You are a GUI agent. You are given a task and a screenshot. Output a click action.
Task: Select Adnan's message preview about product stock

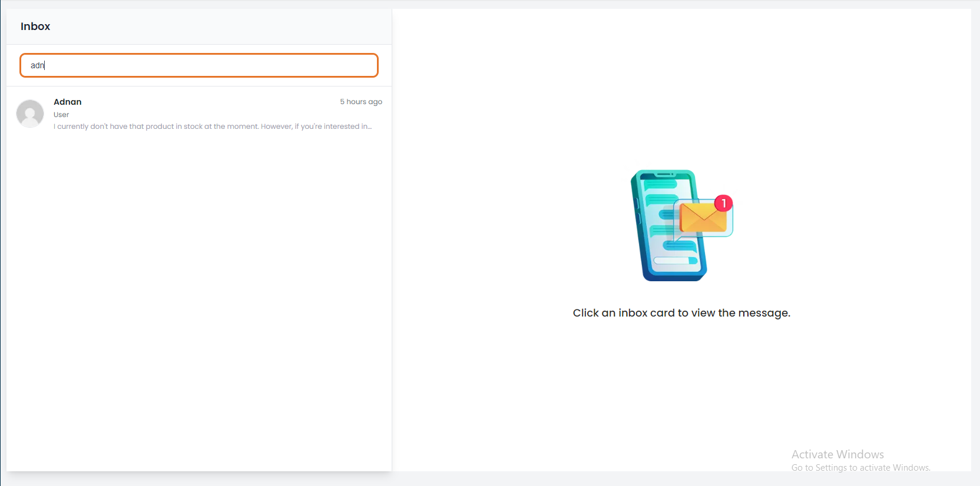(x=213, y=127)
